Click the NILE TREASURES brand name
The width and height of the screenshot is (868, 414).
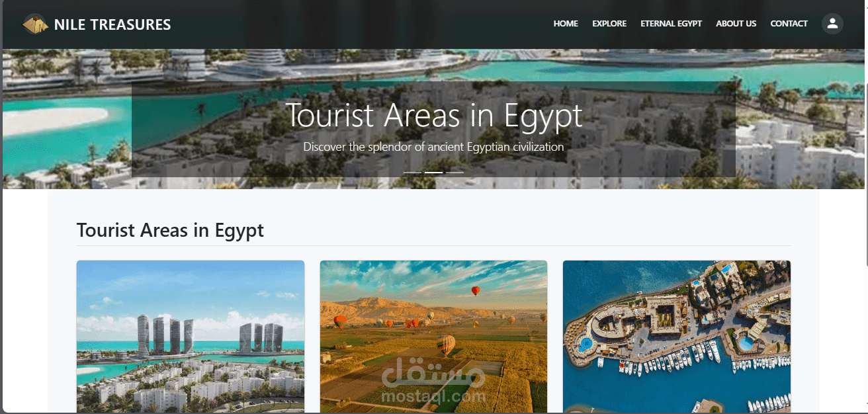tap(112, 24)
